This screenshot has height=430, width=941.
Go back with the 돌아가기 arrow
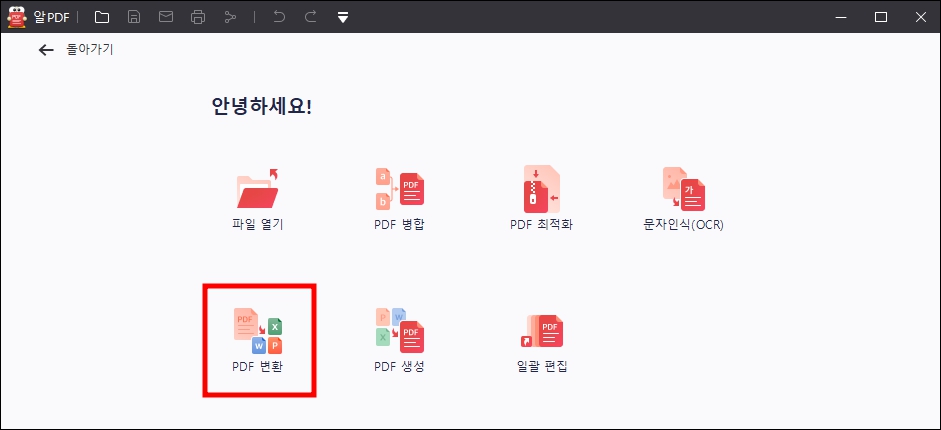pos(46,50)
